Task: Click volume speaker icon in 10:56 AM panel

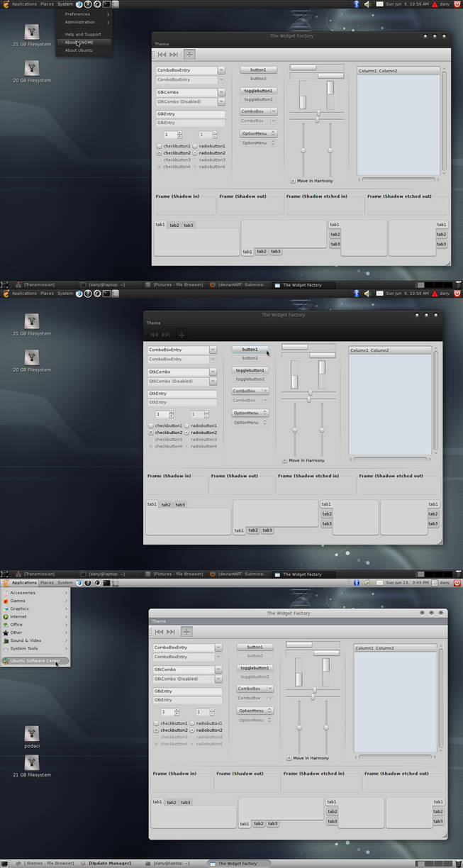Action: [367, 4]
